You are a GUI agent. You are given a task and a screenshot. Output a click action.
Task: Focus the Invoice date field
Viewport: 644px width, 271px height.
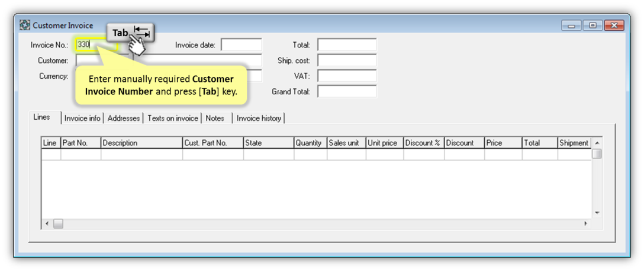point(241,45)
